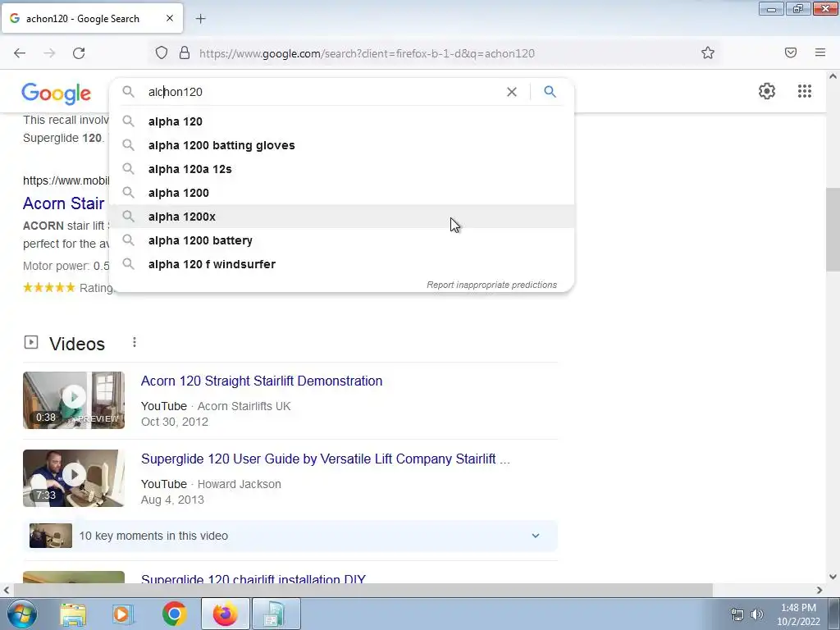Open the network tray icon
840x630 pixels.
[x=737, y=614]
